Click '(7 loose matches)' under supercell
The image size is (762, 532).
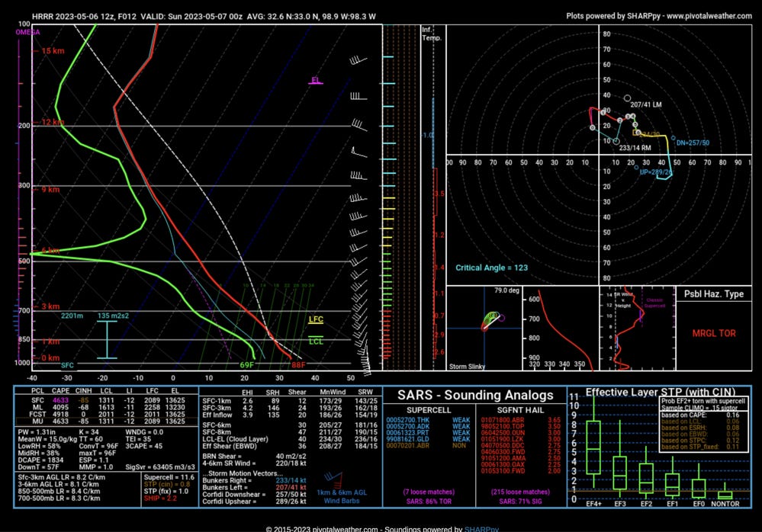pos(429,492)
